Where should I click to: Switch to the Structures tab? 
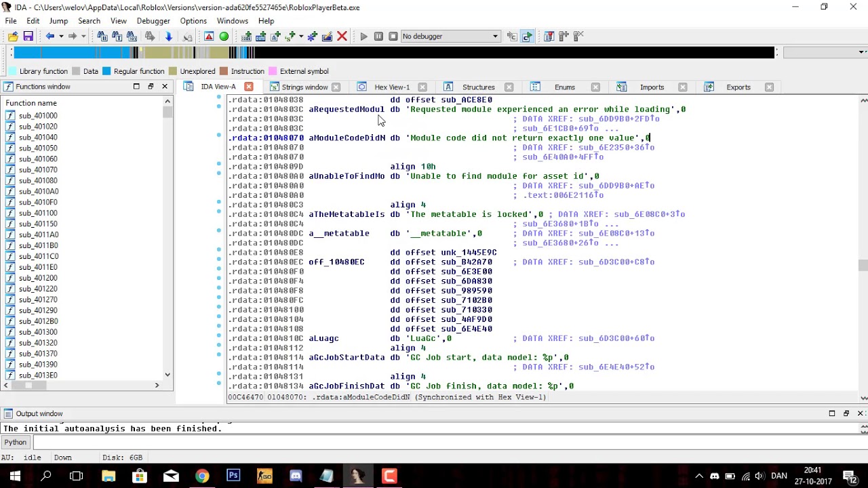[478, 87]
